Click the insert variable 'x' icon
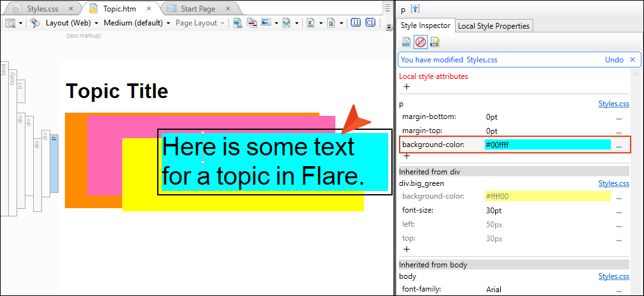 click(311, 23)
